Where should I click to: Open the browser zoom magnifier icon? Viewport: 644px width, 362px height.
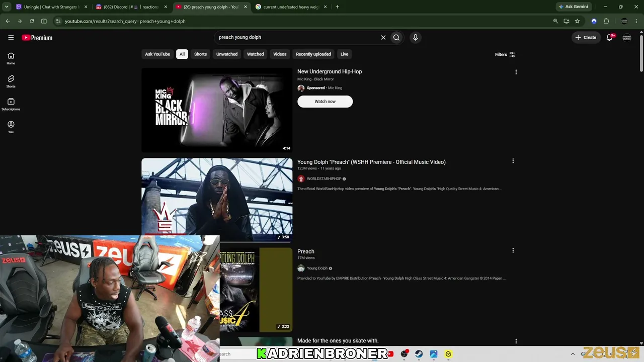point(555,21)
